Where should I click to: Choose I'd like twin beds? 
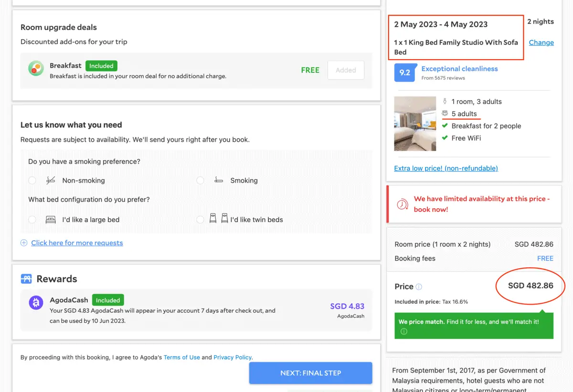[200, 220]
